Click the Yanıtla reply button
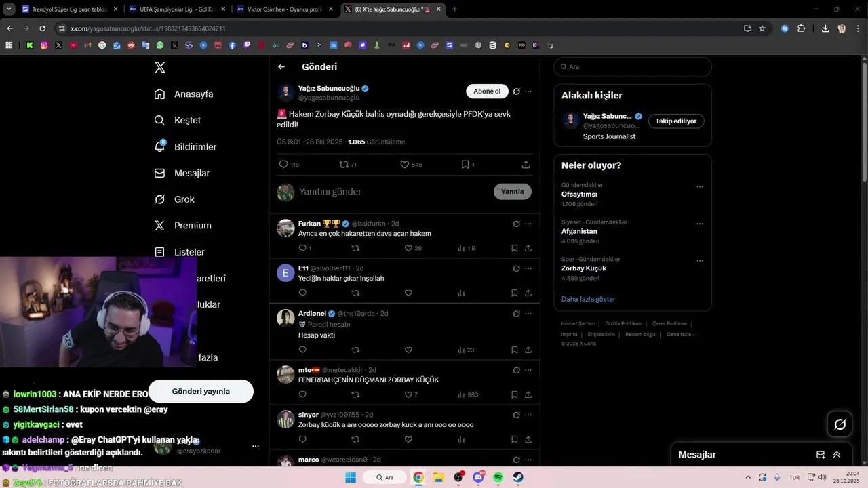868x488 pixels. tap(513, 192)
